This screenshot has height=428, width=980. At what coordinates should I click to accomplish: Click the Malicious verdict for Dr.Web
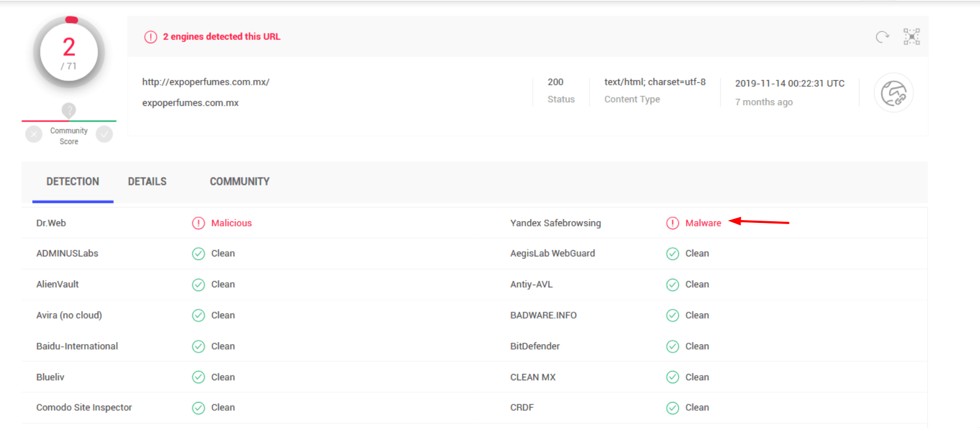[x=231, y=223]
